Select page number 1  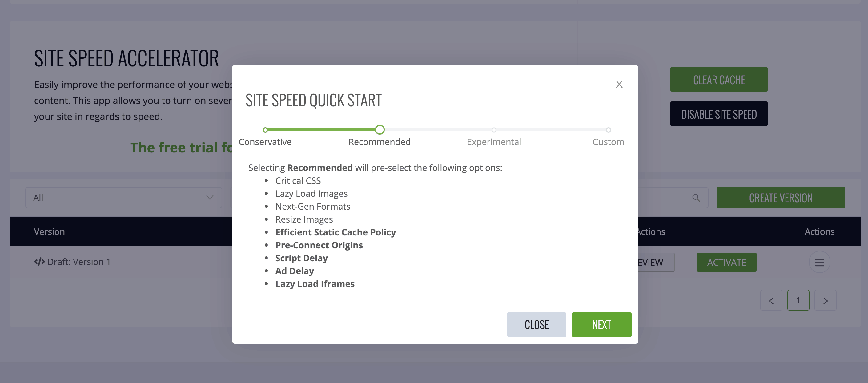(x=798, y=300)
